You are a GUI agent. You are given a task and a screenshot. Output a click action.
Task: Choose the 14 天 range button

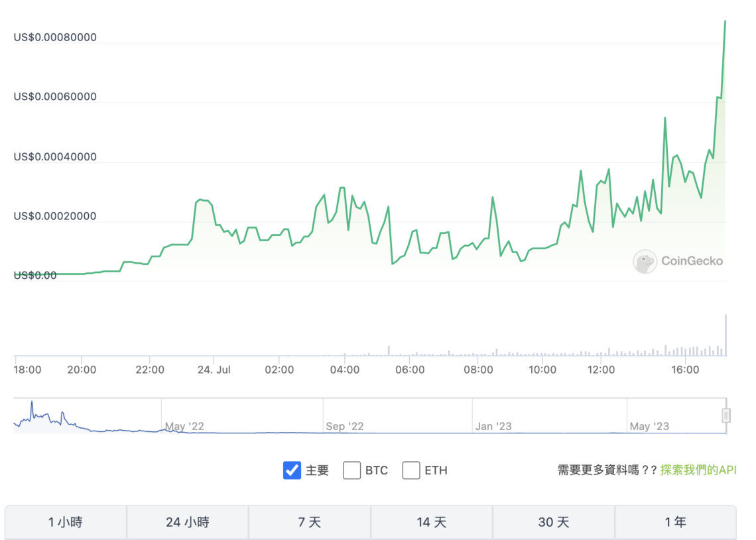432,522
